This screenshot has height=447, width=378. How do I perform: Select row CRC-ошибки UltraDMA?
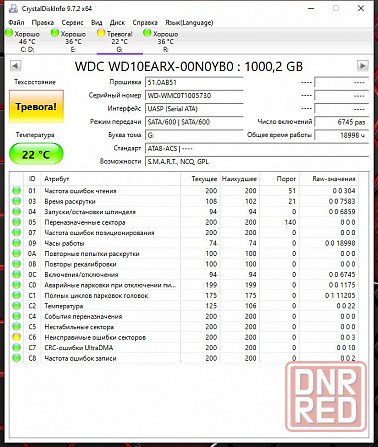[x=184, y=347]
